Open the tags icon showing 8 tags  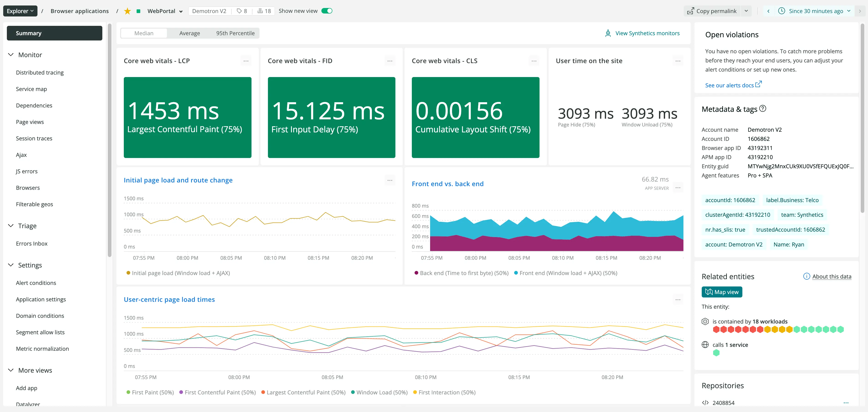242,11
